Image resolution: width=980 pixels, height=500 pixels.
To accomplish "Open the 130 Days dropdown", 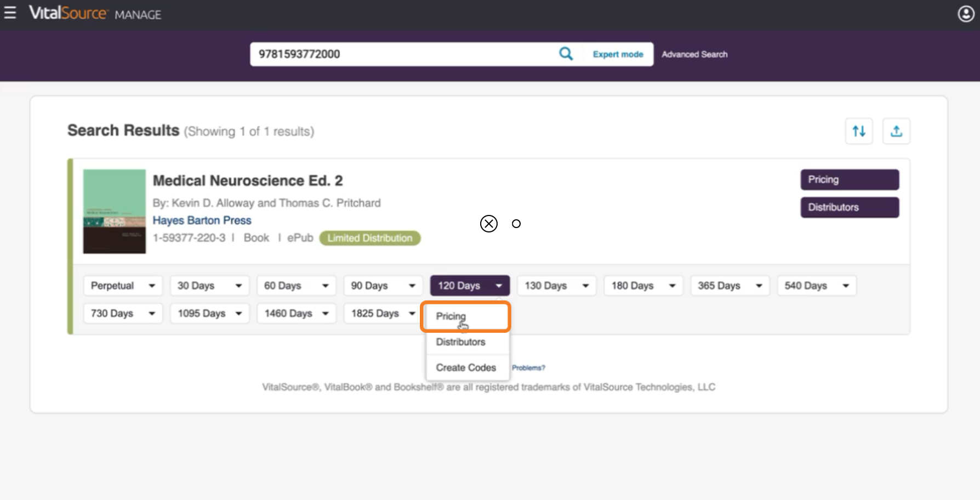I will [x=556, y=286].
